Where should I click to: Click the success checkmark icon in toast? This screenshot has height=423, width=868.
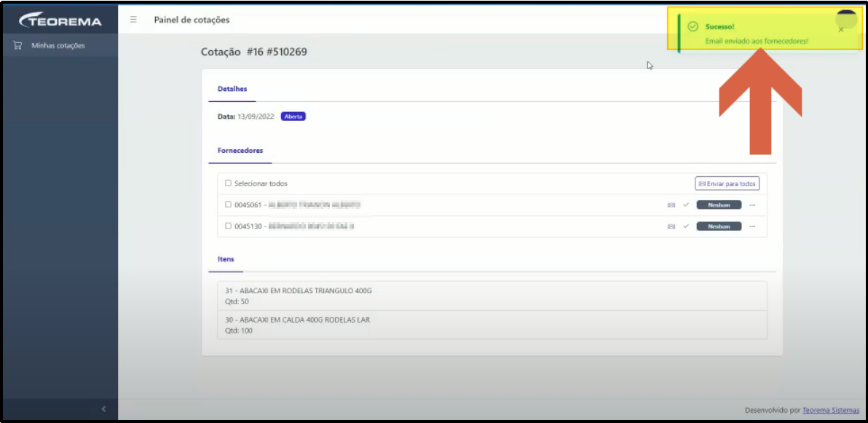692,27
